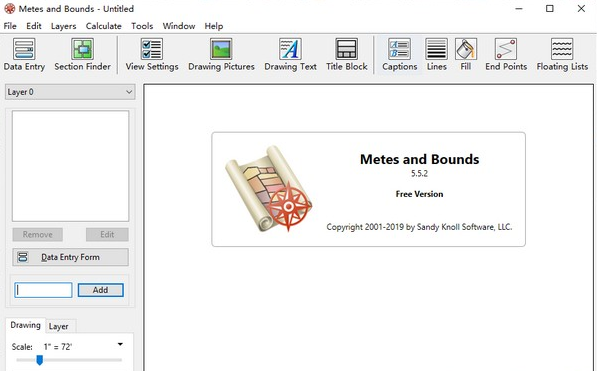Click the Scale slider handle
This screenshot has width=597, height=371.
pyautogui.click(x=39, y=360)
